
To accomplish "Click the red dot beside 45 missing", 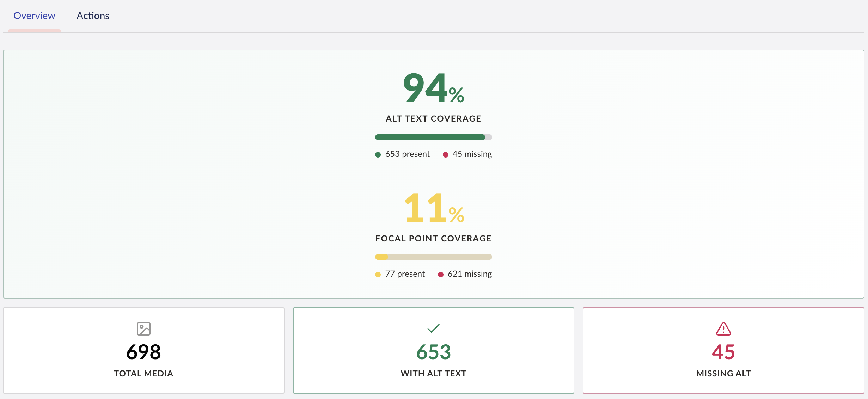I will tap(445, 155).
